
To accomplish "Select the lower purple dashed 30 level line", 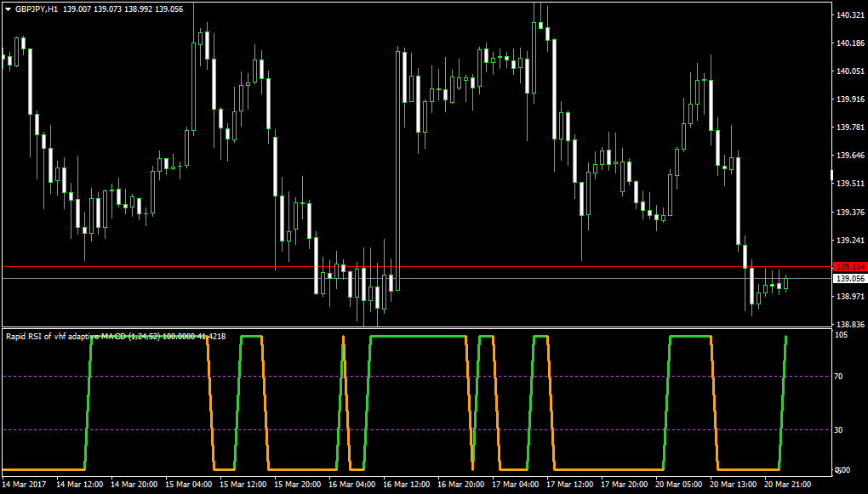I will [x=417, y=430].
